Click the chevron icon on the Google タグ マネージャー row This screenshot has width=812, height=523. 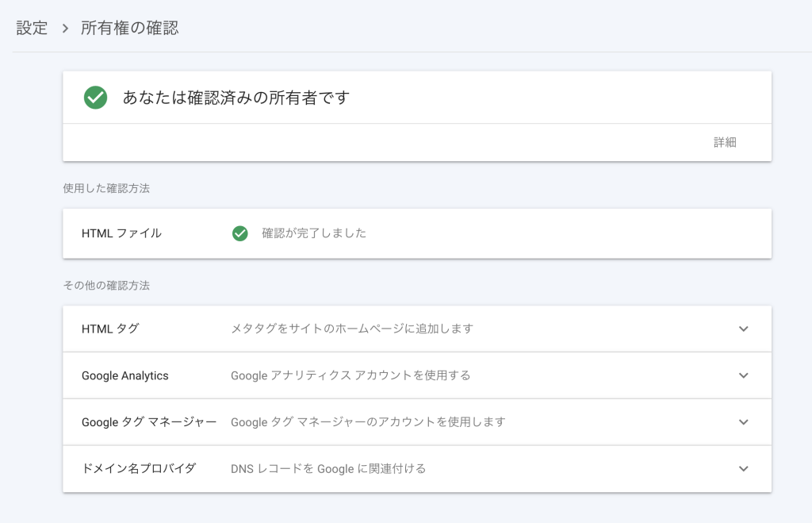click(x=743, y=421)
